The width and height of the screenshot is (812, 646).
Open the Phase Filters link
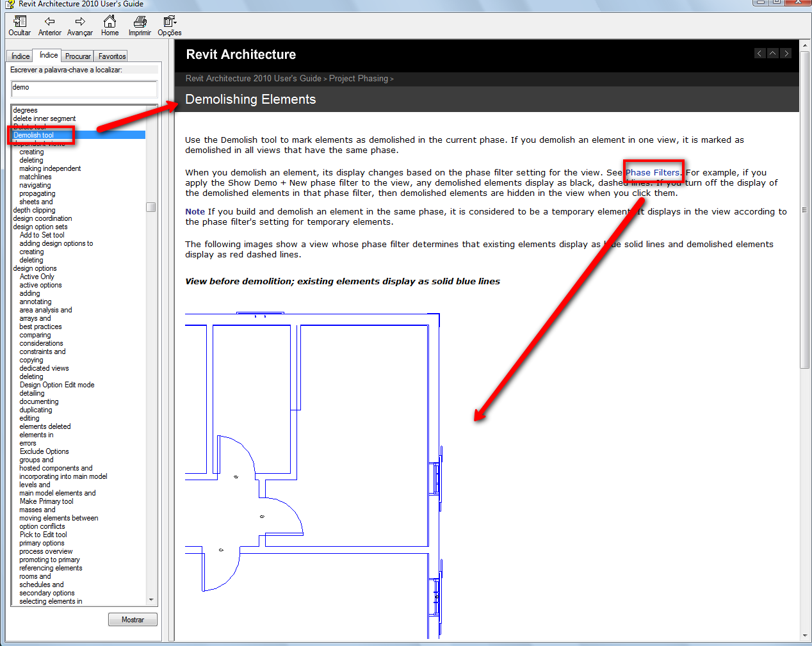tap(653, 172)
